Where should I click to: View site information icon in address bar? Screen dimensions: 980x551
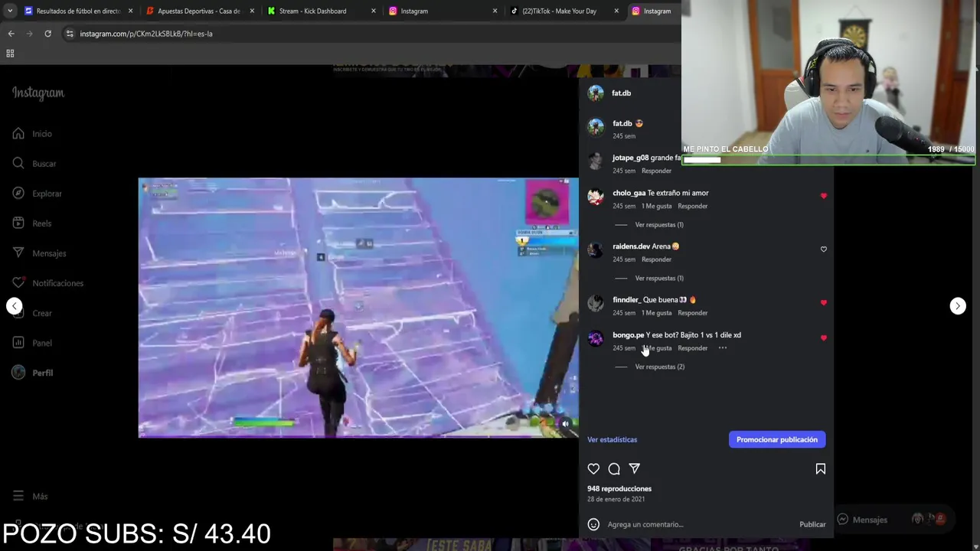click(x=70, y=34)
